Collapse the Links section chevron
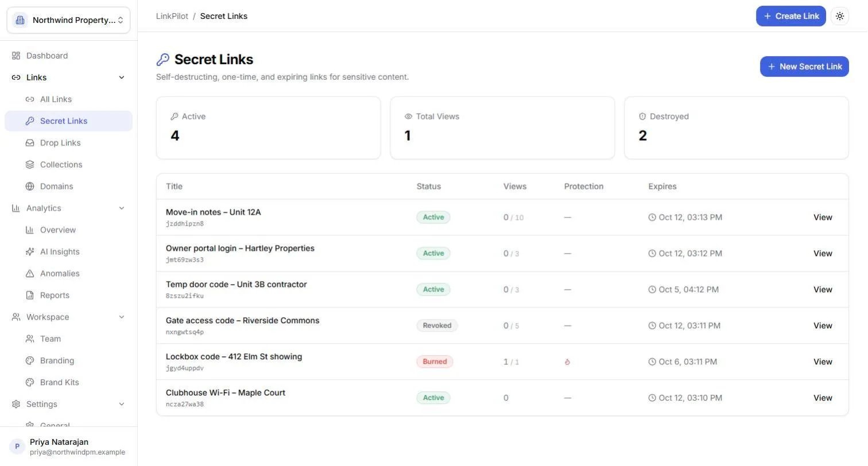Image resolution: width=868 pixels, height=466 pixels. pos(122,77)
